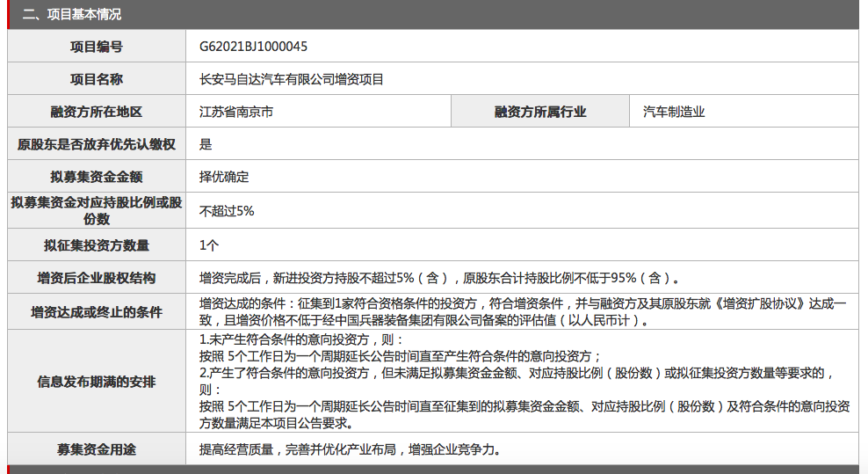Select the label 增资达成或终止的条件
The width and height of the screenshot is (868, 474).
pos(97,312)
